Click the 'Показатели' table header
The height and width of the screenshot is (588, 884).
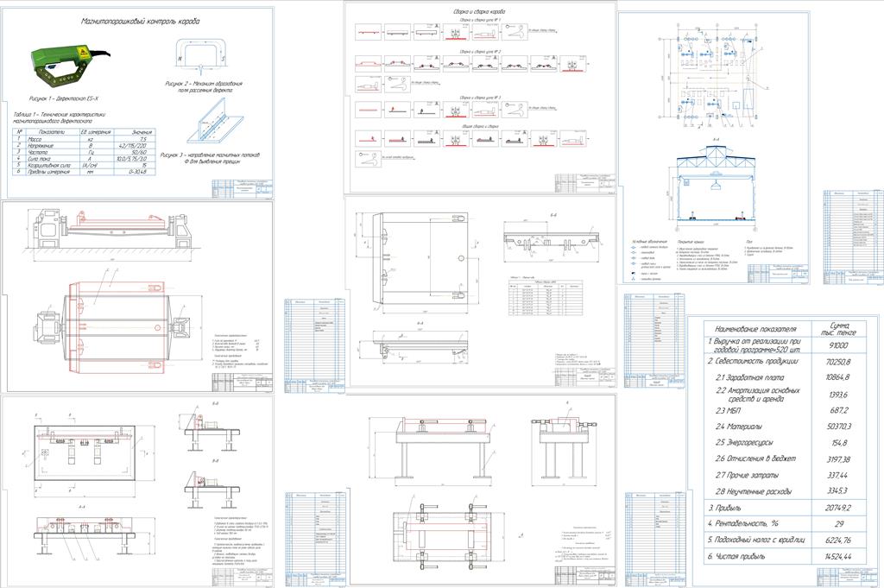(51, 132)
